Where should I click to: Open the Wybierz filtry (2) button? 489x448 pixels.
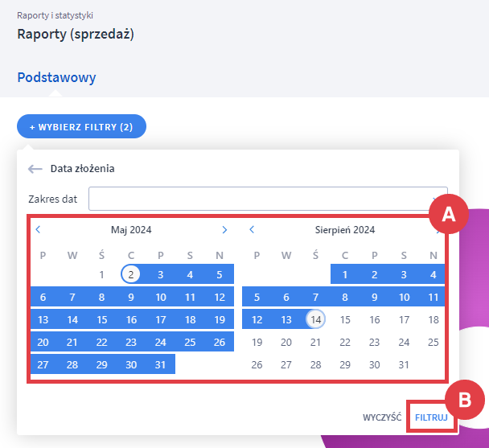pos(81,127)
